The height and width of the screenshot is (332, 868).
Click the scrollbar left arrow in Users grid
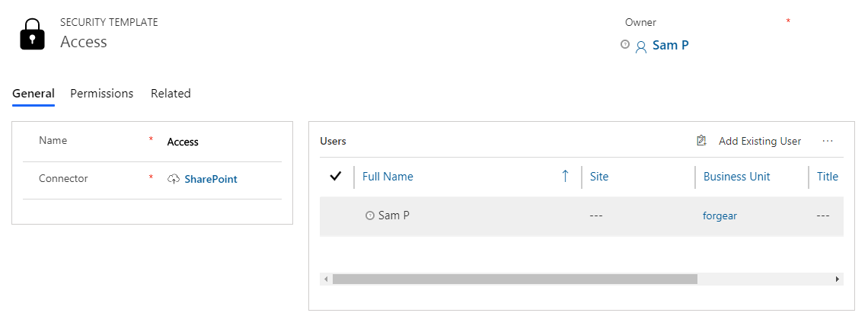click(x=326, y=279)
